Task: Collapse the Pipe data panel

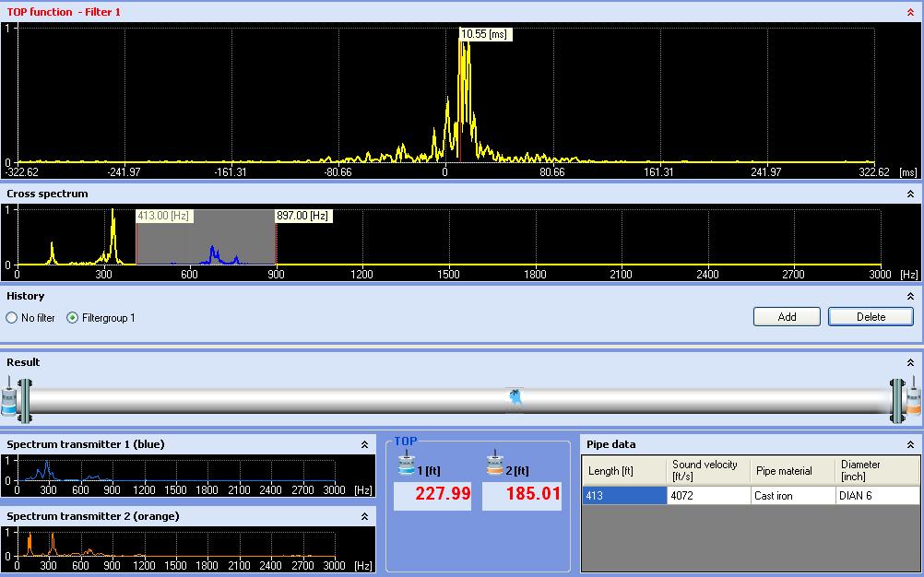Action: pos(911,444)
